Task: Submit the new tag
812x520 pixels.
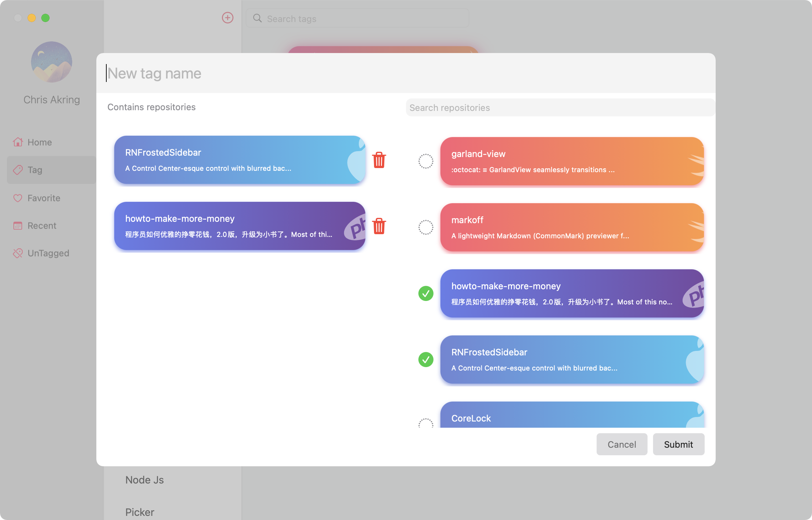Action: coord(679,444)
